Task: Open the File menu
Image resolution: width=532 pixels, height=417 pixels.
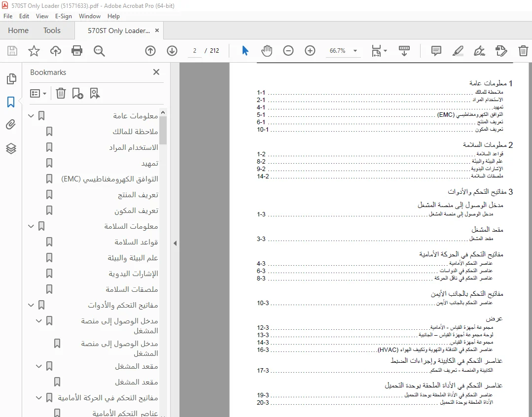Action: [8, 16]
